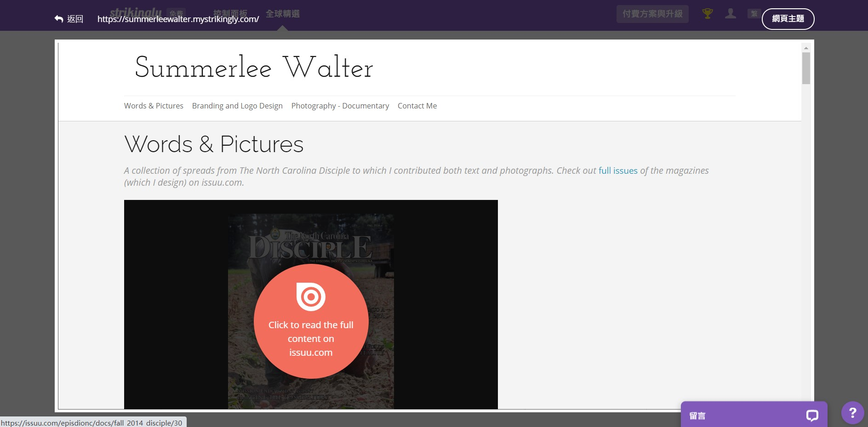Click the back arrow icon labeled 返回

click(x=59, y=19)
